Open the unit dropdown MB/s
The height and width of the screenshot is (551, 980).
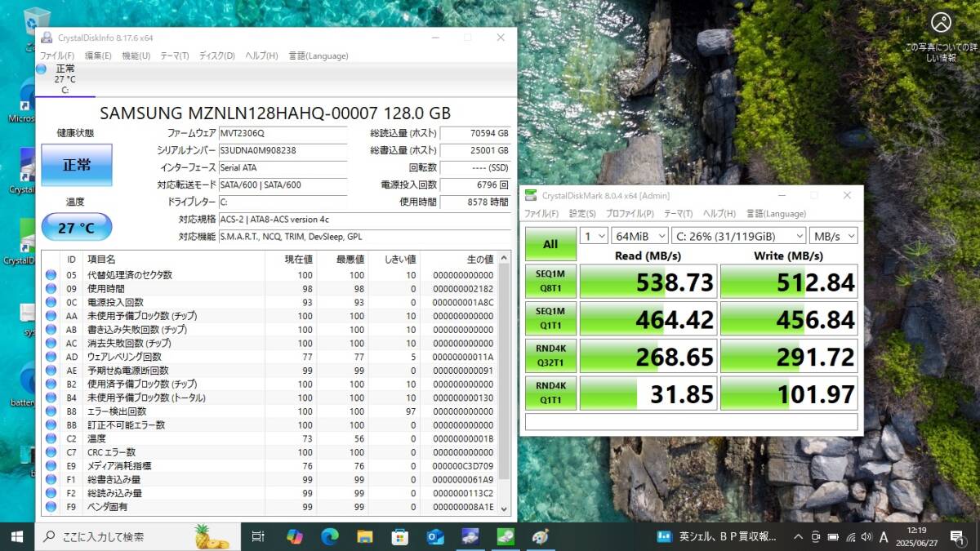834,236
